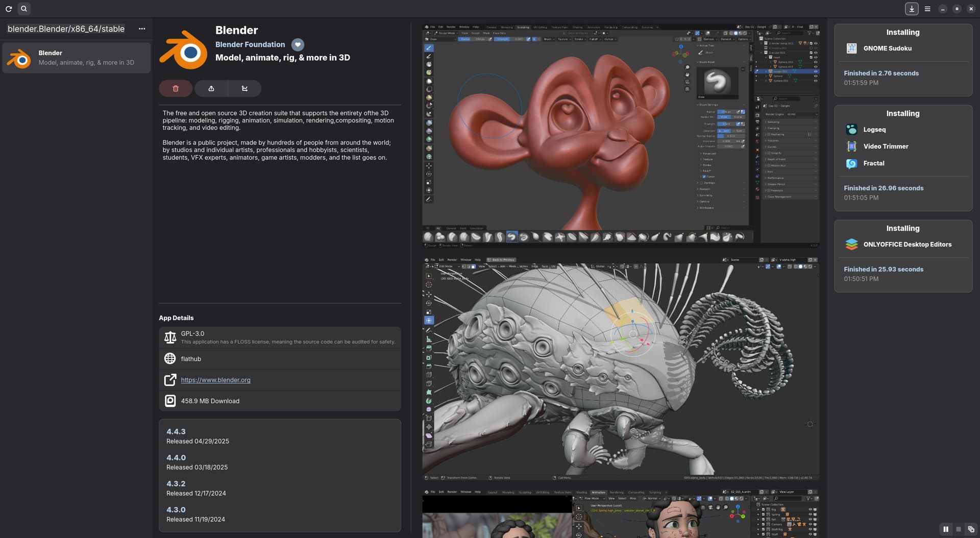This screenshot has height=538, width=980.
Task: Open search with the magnifier icon
Action: click(x=24, y=9)
